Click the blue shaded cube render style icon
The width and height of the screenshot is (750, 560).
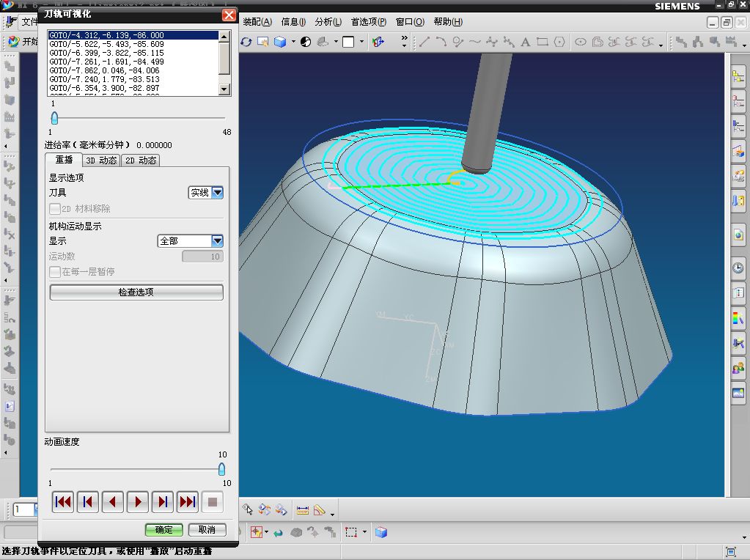pyautogui.click(x=280, y=42)
